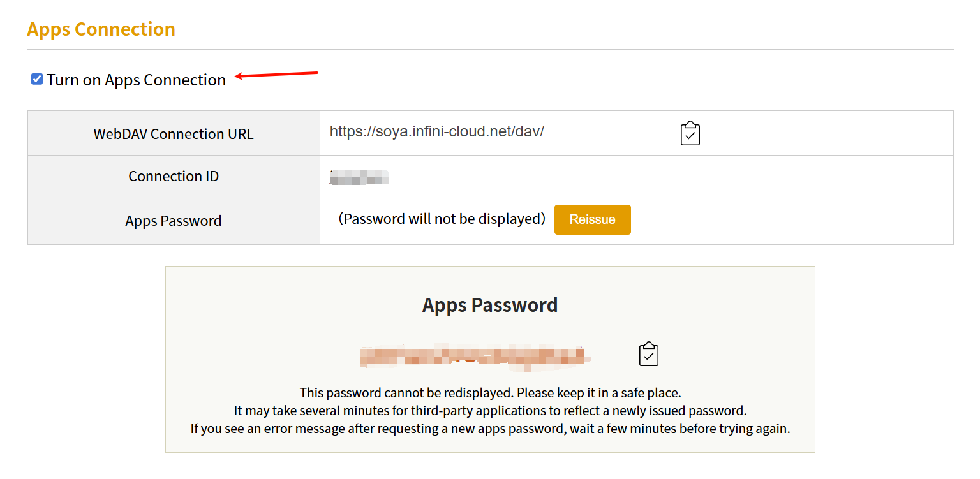The width and height of the screenshot is (980, 479).
Task: Click the "Turn on Apps Connection" label text
Action: [136, 80]
